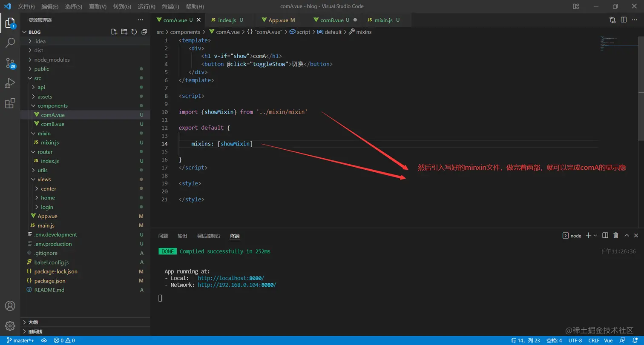The image size is (644, 345).
Task: Open the Accounts icon in activity bar
Action: 10,306
